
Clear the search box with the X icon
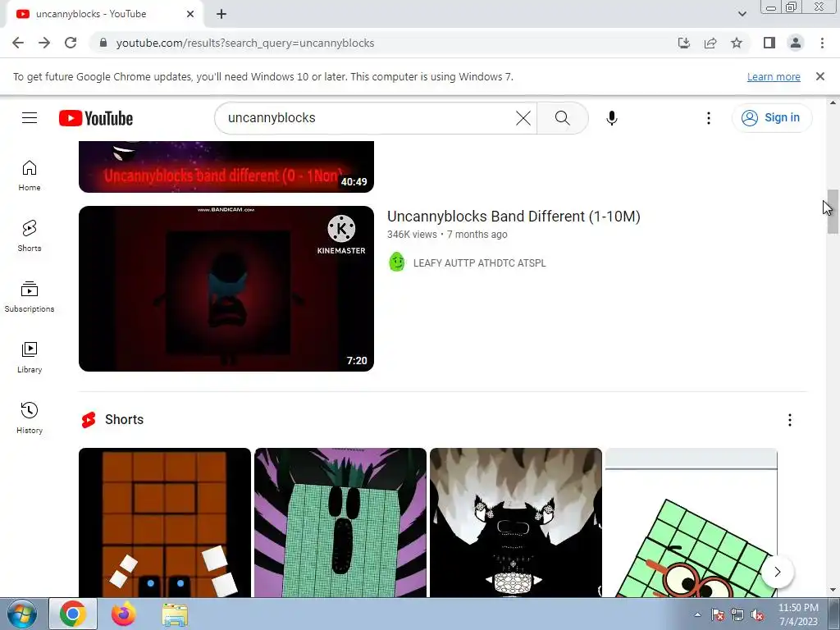coord(523,118)
